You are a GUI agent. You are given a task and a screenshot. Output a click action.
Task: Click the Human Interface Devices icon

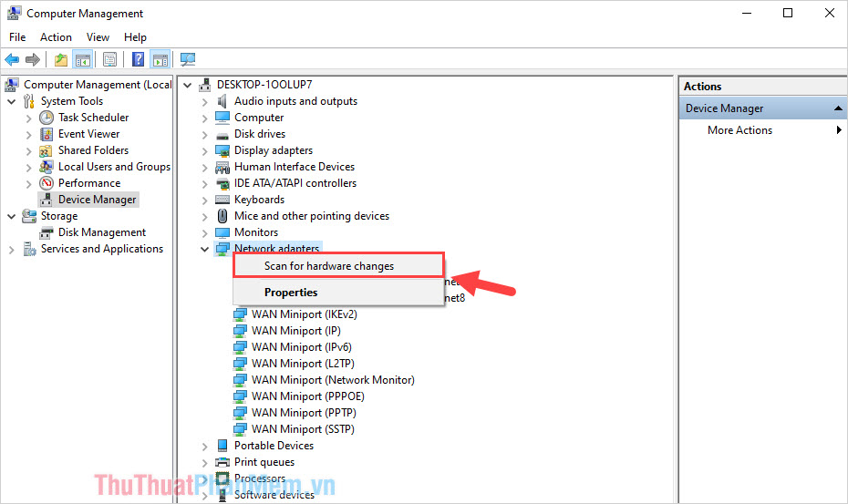222,167
